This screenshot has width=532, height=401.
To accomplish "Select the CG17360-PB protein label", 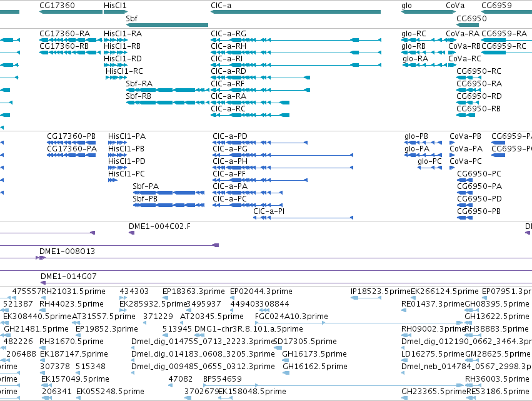I will click(x=71, y=136).
